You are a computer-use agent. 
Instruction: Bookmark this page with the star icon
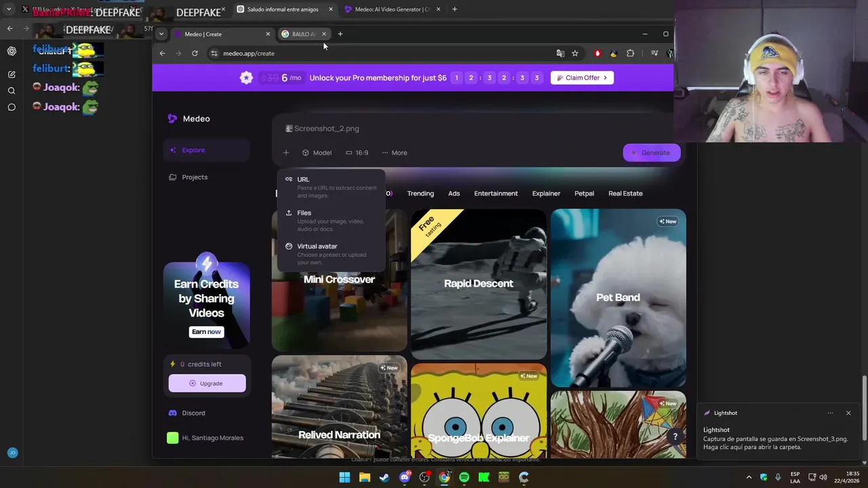point(575,54)
